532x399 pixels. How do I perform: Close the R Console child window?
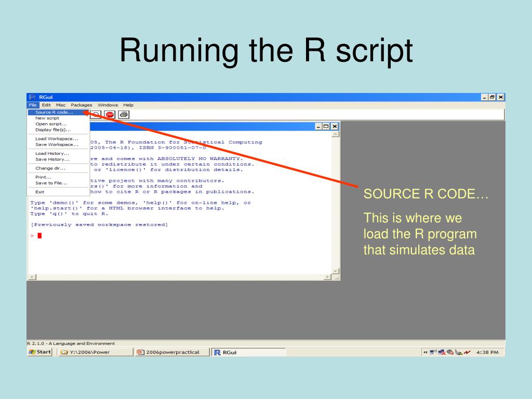click(335, 127)
